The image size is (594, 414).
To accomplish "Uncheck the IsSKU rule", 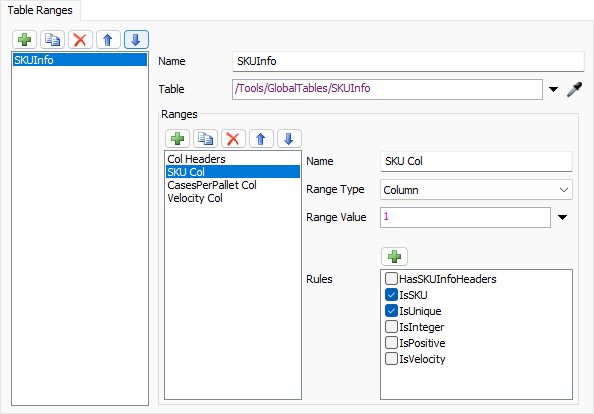I will click(391, 295).
